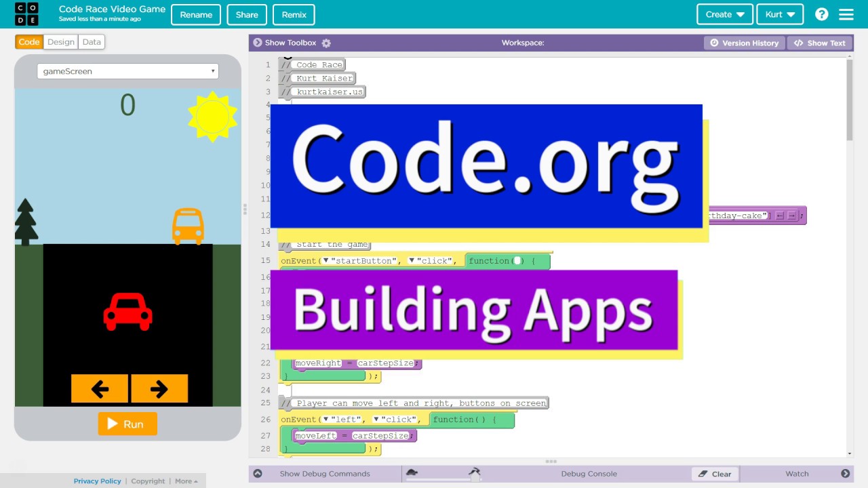Click the right arrow button in the game preview
Image resolution: width=868 pixels, height=488 pixels.
tap(159, 388)
